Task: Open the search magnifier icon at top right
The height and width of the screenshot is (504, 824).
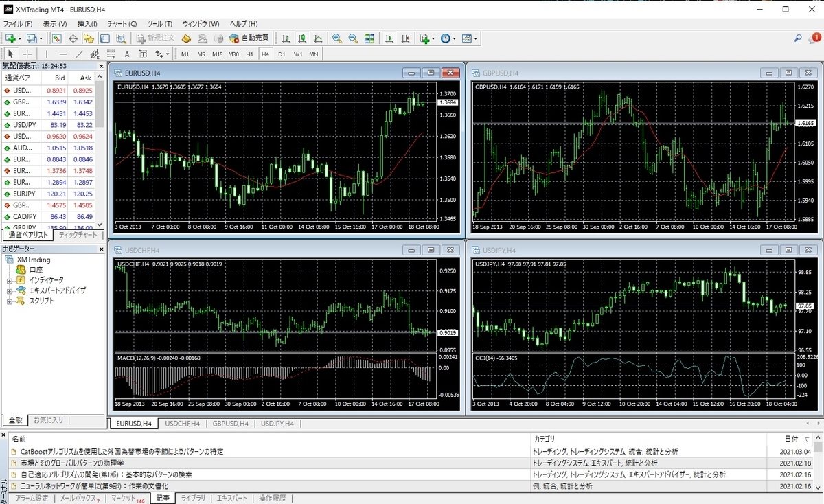Action: [x=798, y=38]
